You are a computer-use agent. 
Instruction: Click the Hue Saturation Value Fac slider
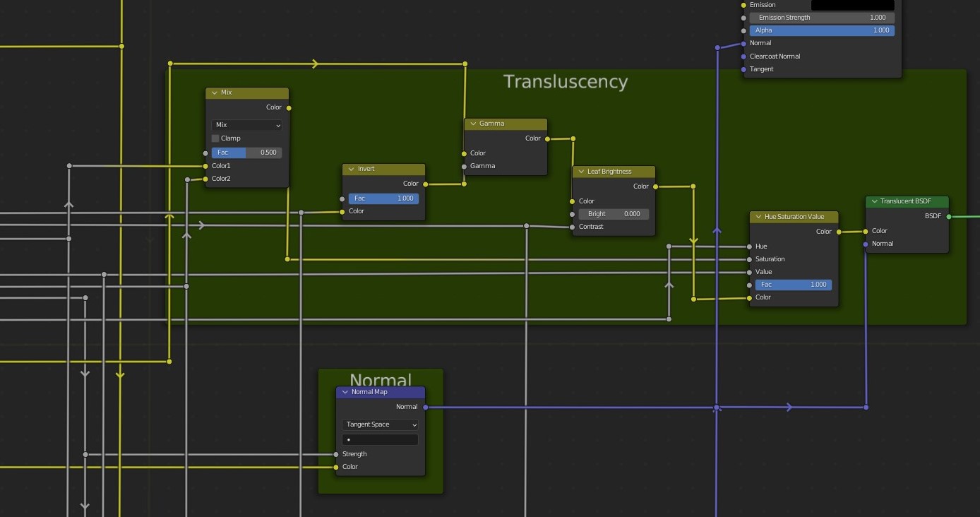click(793, 285)
